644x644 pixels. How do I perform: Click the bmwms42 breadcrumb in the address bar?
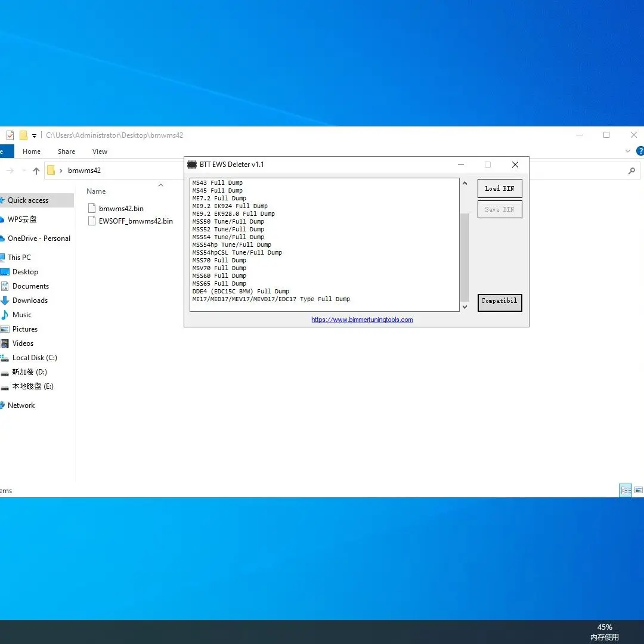(84, 171)
